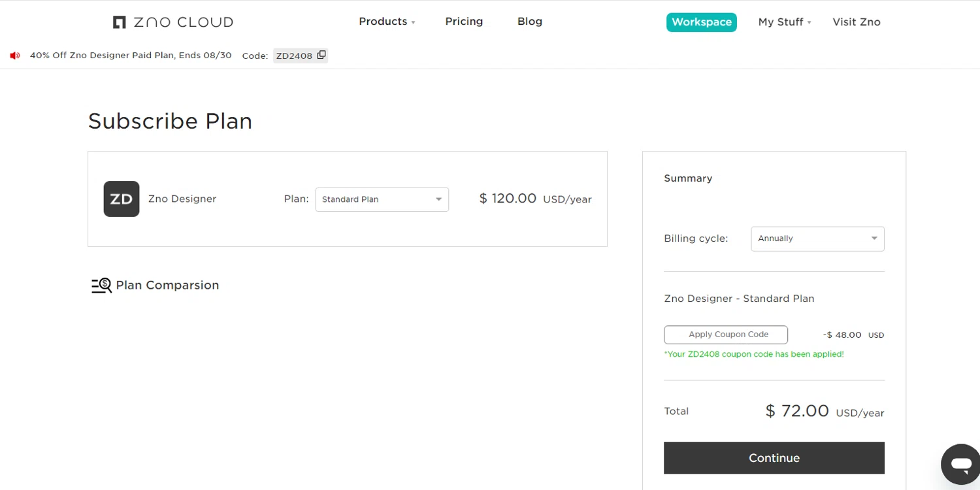980x490 pixels.
Task: Go to the Pricing page
Action: pyautogui.click(x=464, y=22)
